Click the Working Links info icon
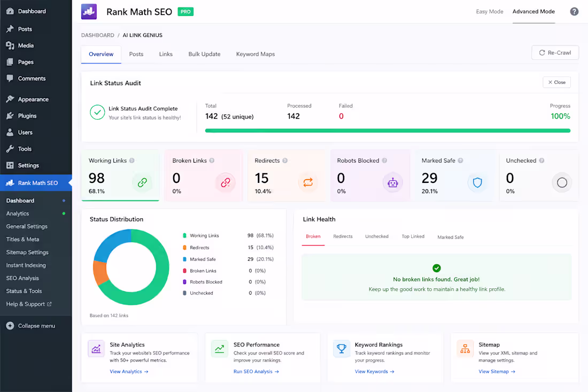This screenshot has width=588, height=392. point(131,160)
